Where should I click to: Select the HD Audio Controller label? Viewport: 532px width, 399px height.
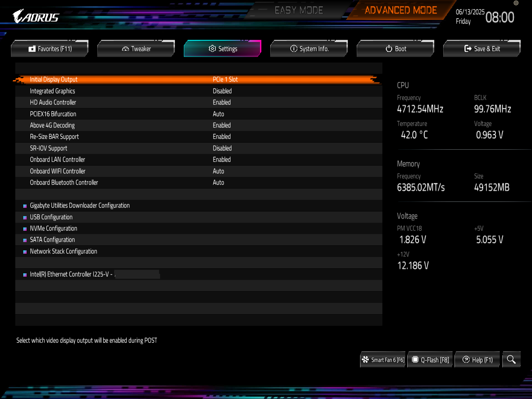pyautogui.click(x=53, y=102)
